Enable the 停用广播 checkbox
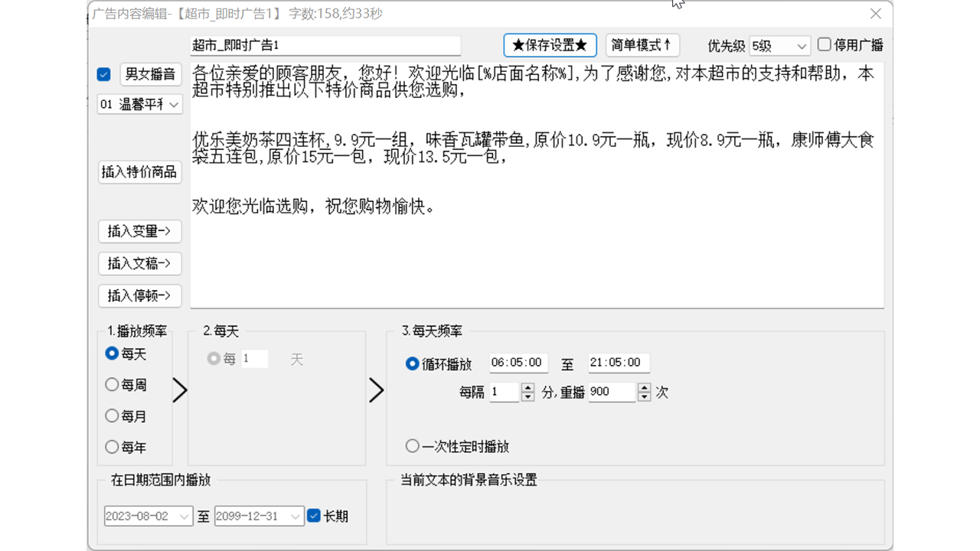Viewport: 980px width, 551px height. pos(825,45)
